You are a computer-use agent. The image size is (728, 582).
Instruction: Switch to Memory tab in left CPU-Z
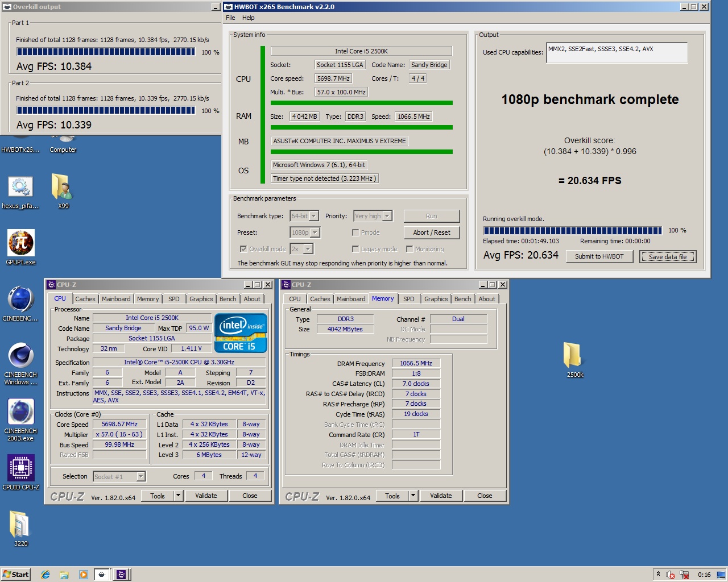[x=148, y=299]
